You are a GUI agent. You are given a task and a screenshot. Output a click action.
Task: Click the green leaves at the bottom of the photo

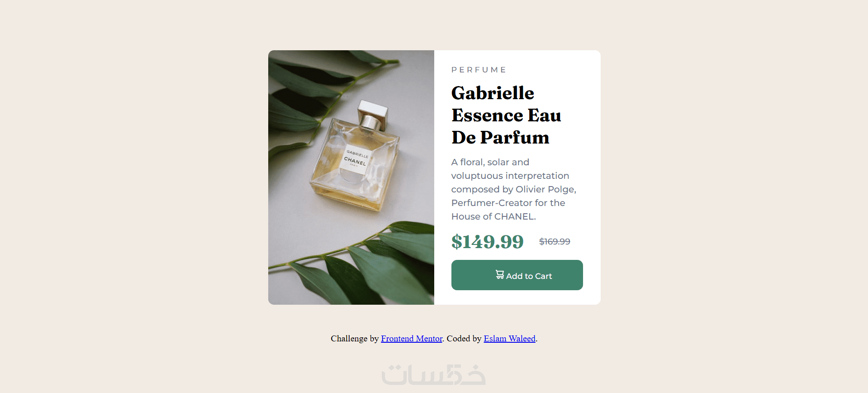pos(362,267)
